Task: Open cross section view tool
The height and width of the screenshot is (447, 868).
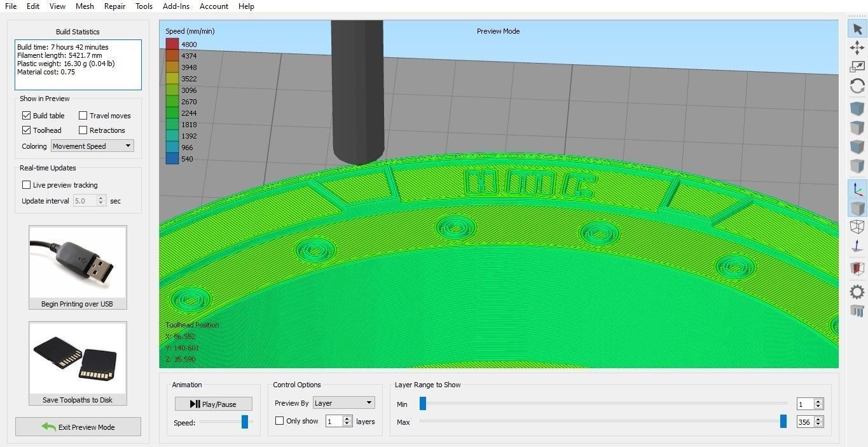Action: pyautogui.click(x=857, y=269)
